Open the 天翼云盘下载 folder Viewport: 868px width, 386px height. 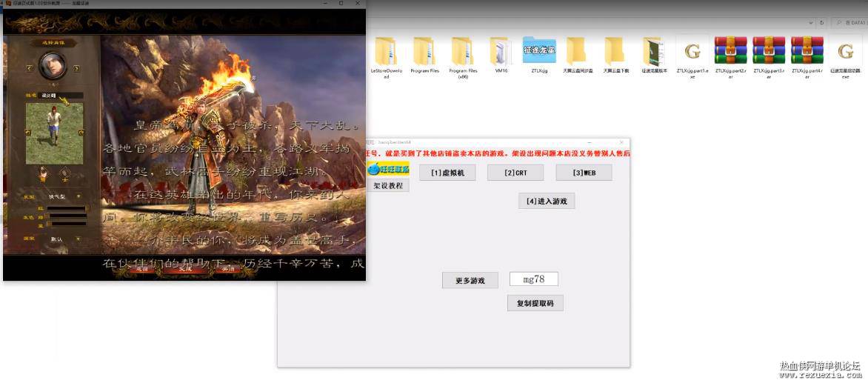click(616, 55)
